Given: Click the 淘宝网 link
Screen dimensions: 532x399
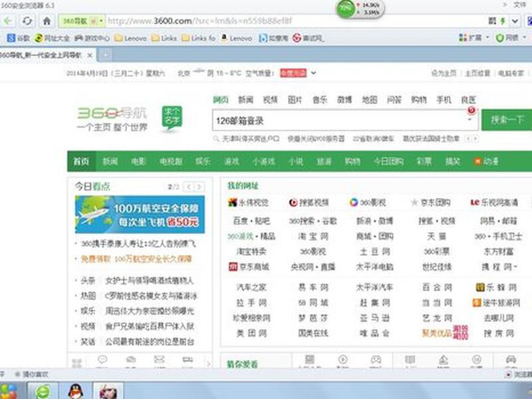Looking at the screenshot, I should point(313,236).
